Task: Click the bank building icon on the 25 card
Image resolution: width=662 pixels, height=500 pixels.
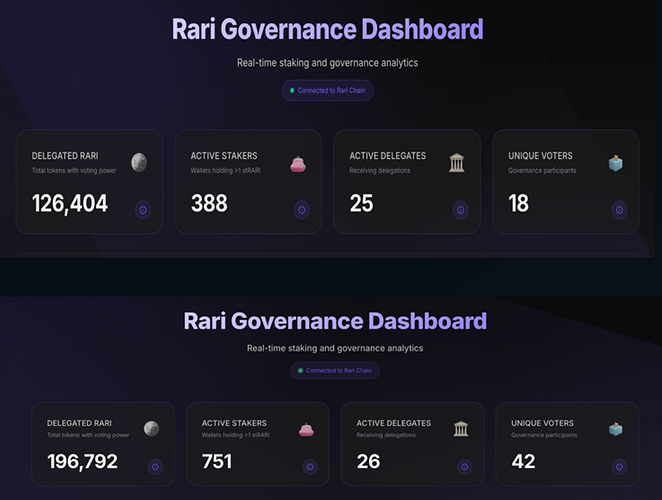Action: coord(457,163)
